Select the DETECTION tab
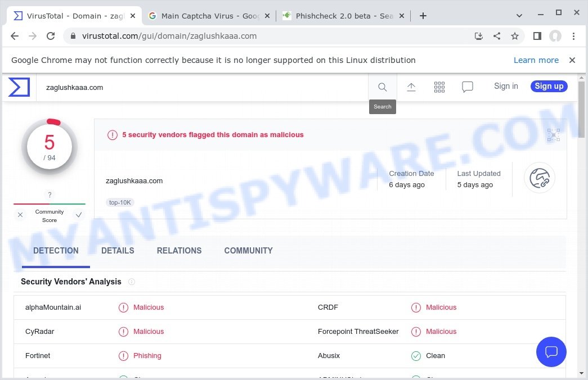 [x=56, y=250]
